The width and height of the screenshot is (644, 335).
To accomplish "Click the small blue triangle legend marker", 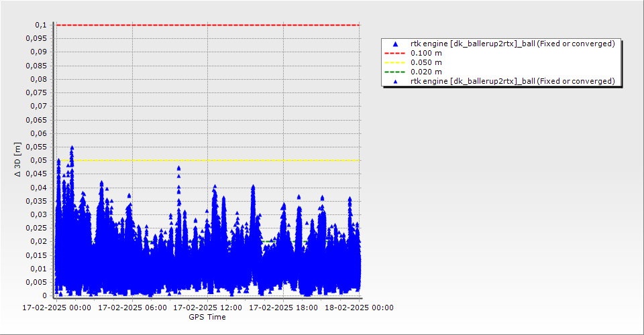I will pyautogui.click(x=396, y=81).
